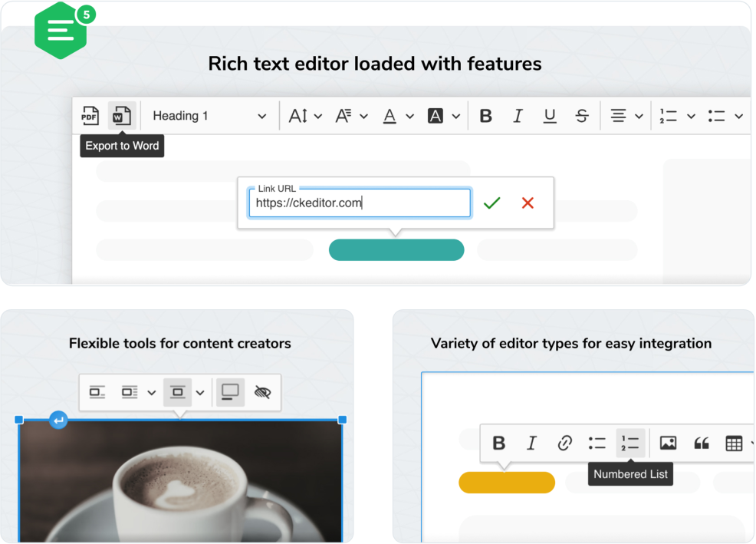The width and height of the screenshot is (756, 544).
Task: Select the Block Quote icon
Action: pos(701,443)
